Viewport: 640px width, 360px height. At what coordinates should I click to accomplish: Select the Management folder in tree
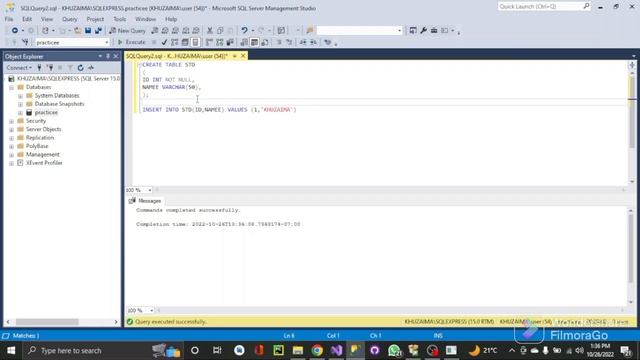(42, 154)
